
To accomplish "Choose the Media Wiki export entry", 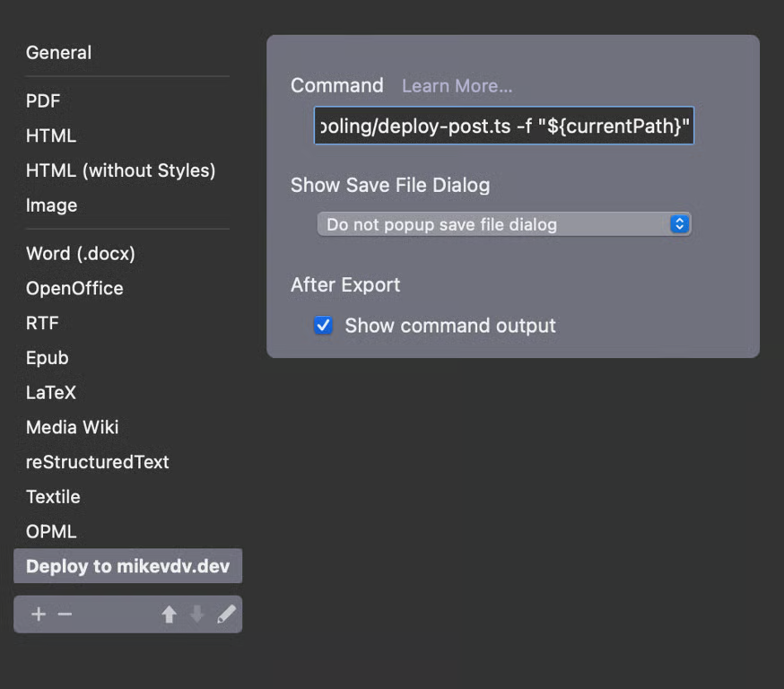I will 73,427.
